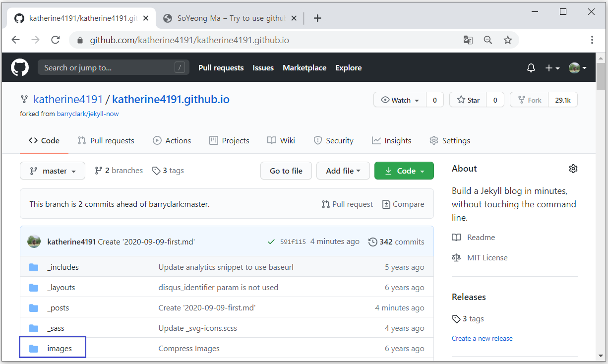Star this repository
The height and width of the screenshot is (364, 608).
tap(468, 100)
